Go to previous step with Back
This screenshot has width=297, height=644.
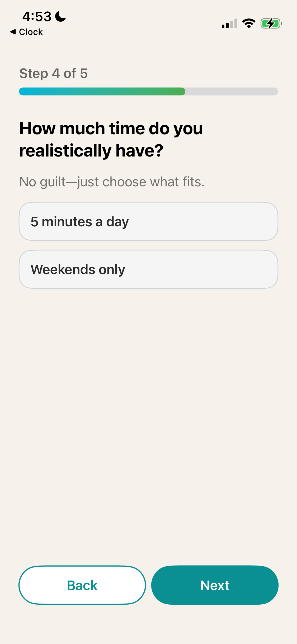click(82, 585)
